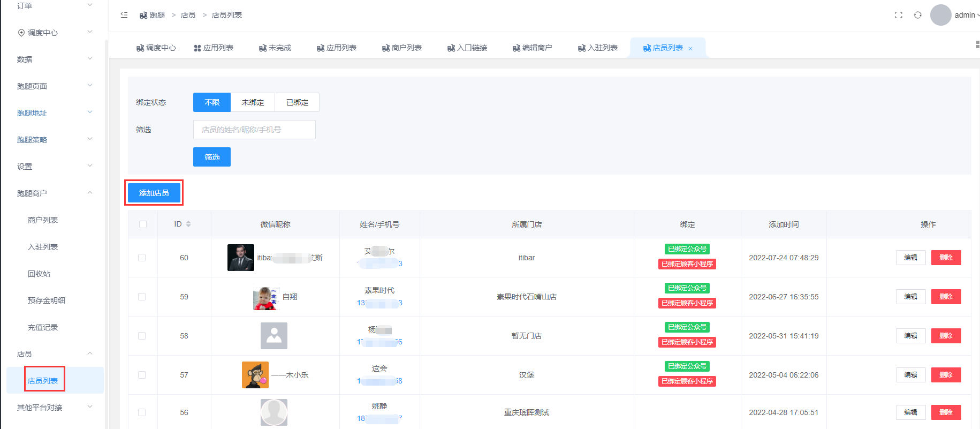Select 不限 binding status
The width and height of the screenshot is (980, 429).
coord(212,102)
